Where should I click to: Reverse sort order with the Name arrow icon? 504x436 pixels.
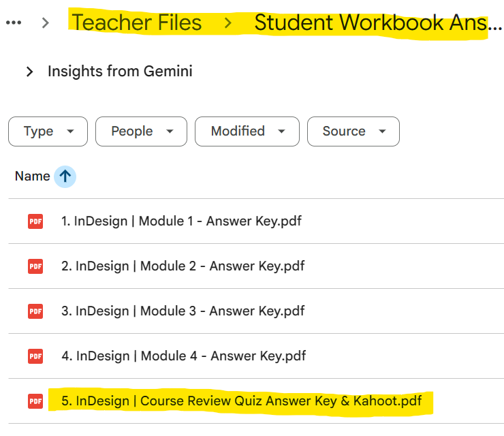coord(65,176)
